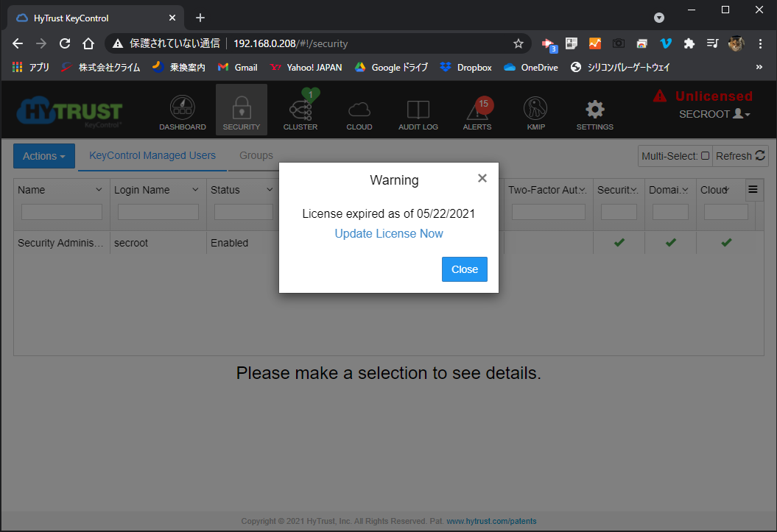Show more bookmarks with the chevron
The height and width of the screenshot is (532, 777).
coord(759,67)
